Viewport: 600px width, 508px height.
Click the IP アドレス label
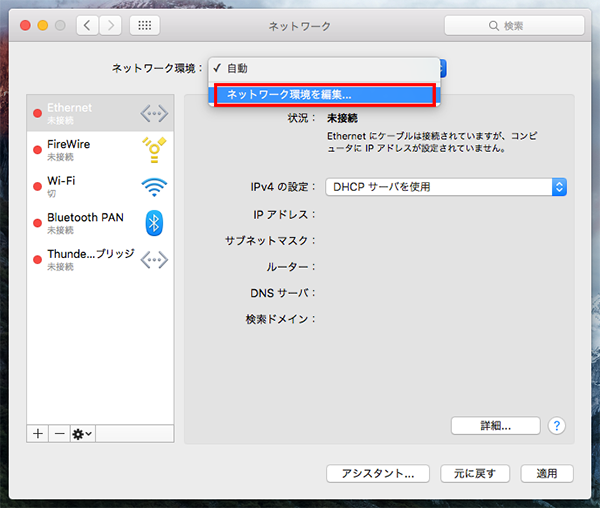pyautogui.click(x=284, y=215)
